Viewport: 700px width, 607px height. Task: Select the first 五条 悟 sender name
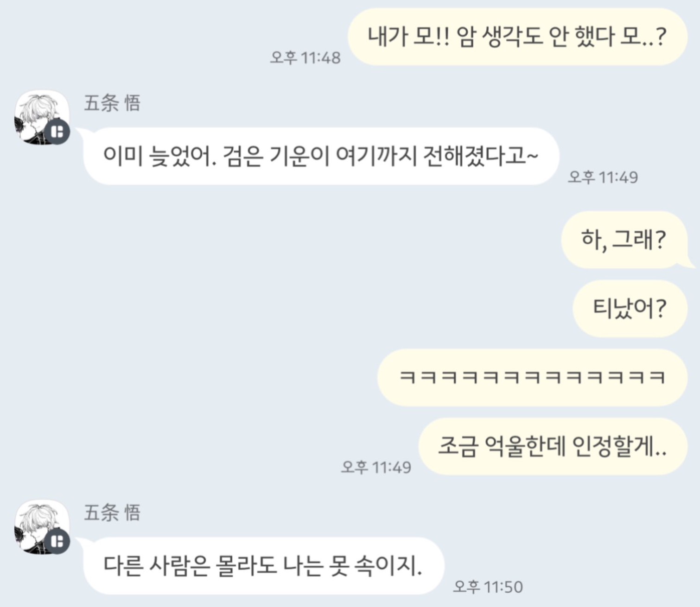coord(112,103)
